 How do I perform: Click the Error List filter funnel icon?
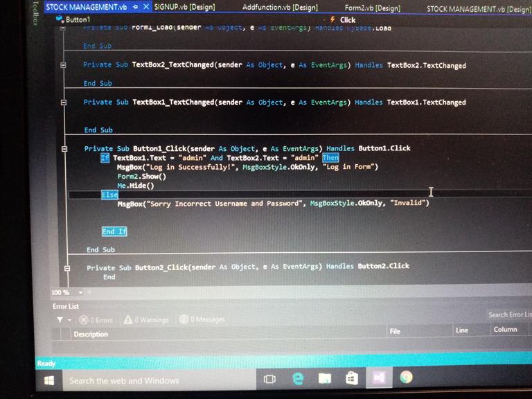[60, 319]
